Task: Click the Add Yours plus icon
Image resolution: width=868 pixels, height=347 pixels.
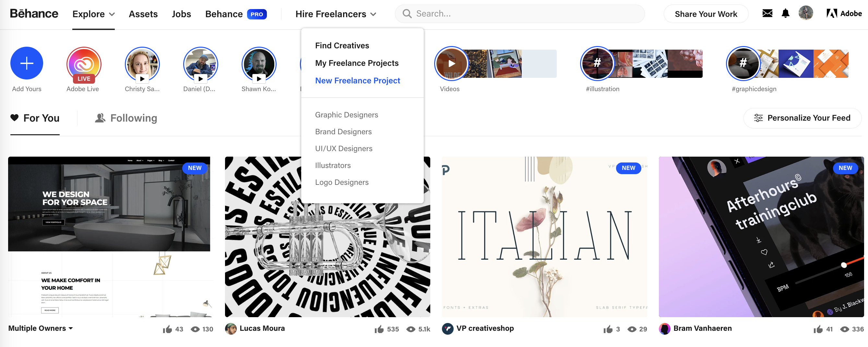Action: coord(27,63)
